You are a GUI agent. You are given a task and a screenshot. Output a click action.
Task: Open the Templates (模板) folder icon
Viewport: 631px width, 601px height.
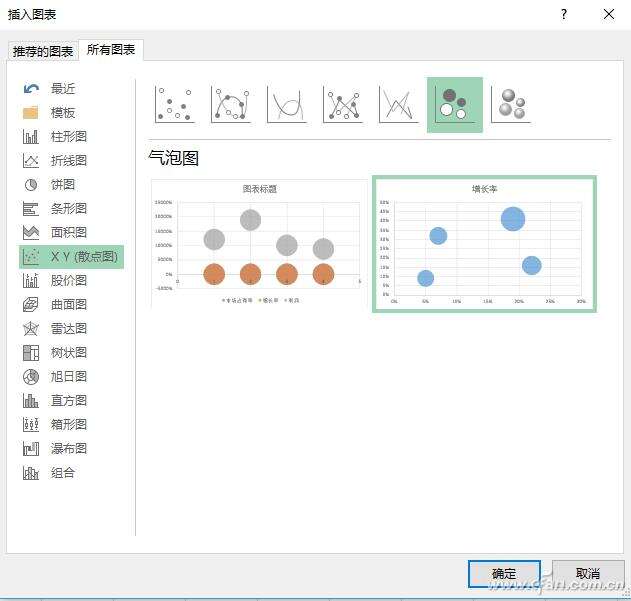coord(31,113)
